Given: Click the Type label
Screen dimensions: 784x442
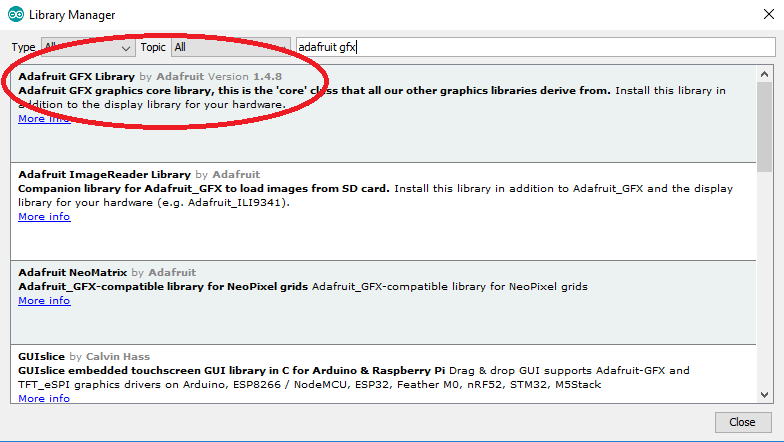Looking at the screenshot, I should pos(23,48).
